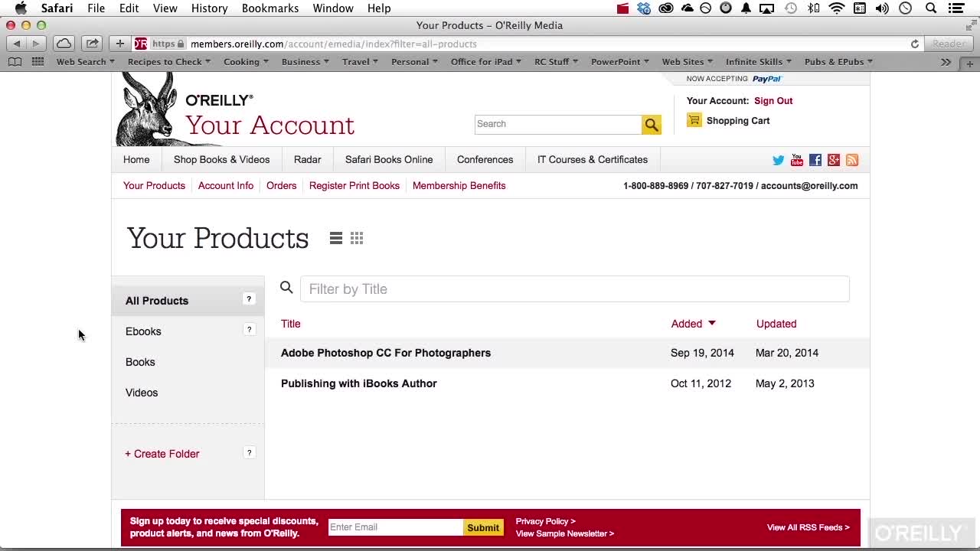Expand the PowerPoint bookmarks folder

tap(620, 62)
